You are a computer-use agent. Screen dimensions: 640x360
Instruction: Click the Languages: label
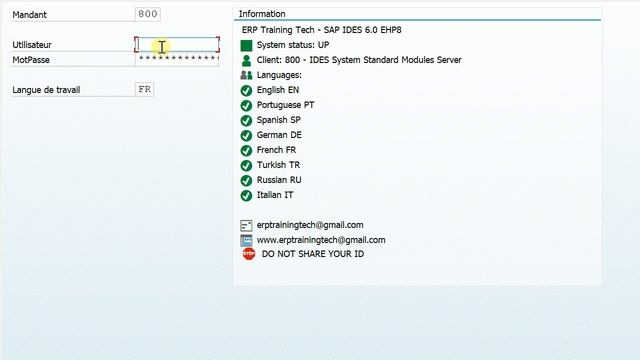coord(279,75)
